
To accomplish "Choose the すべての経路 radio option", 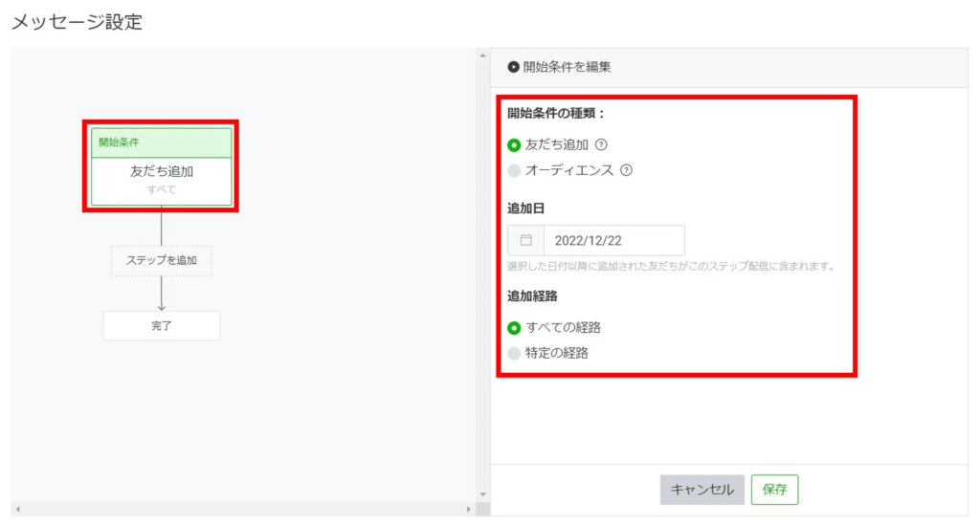I will (514, 327).
